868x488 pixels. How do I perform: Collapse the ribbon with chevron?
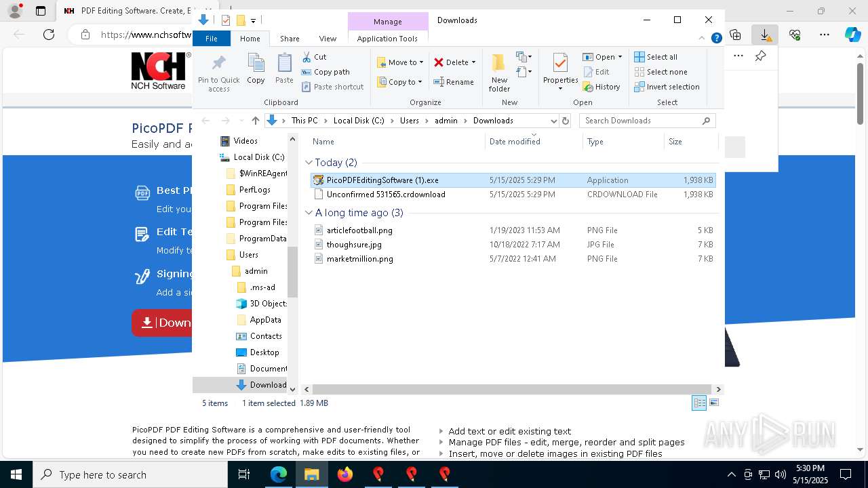703,39
